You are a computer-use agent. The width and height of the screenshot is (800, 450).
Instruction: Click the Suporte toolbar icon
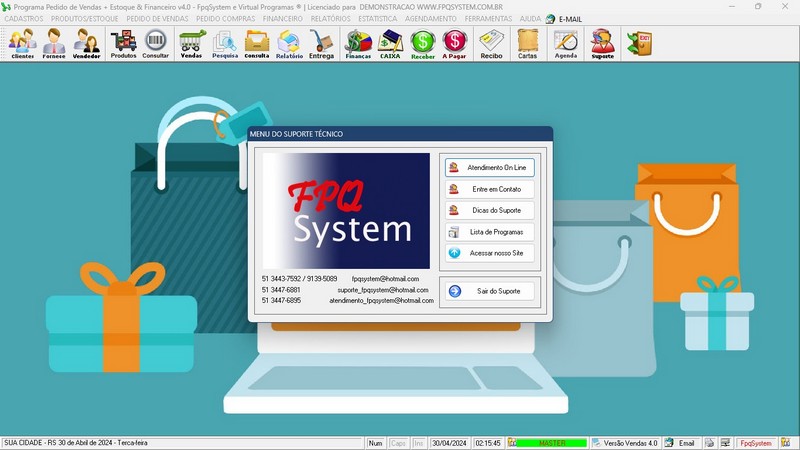coord(603,44)
